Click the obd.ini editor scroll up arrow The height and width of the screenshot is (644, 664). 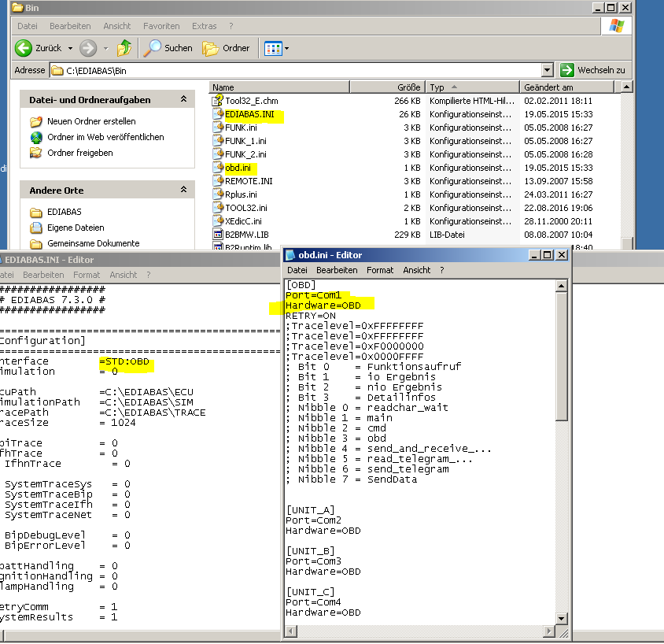561,286
